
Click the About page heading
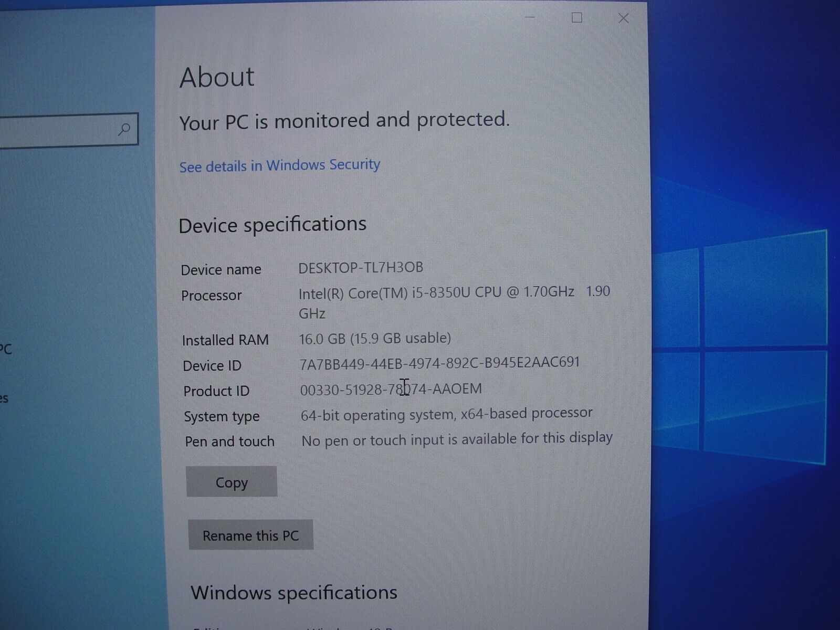pyautogui.click(x=217, y=77)
